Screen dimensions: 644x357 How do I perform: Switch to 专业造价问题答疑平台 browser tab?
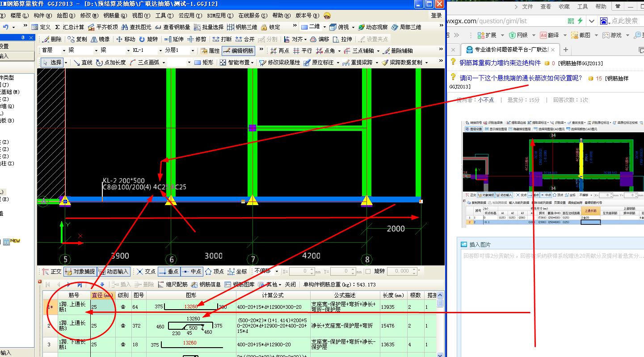(x=510, y=50)
